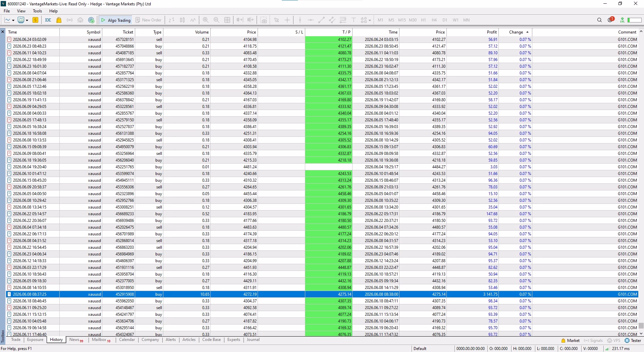Select the text label tool
644x352 pixels.
click(354, 20)
